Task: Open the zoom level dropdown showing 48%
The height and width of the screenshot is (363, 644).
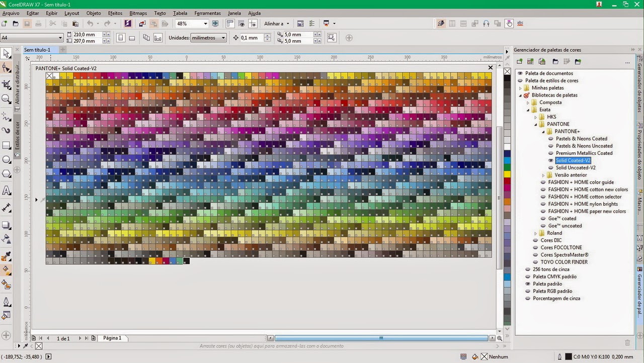Action: 205,23
